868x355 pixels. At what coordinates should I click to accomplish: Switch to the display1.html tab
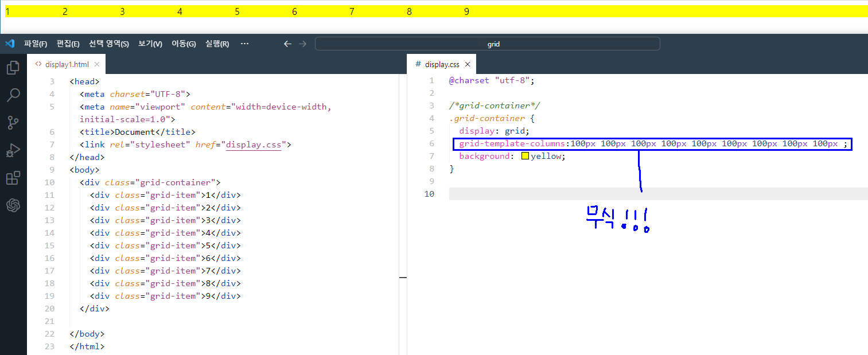pyautogui.click(x=67, y=64)
